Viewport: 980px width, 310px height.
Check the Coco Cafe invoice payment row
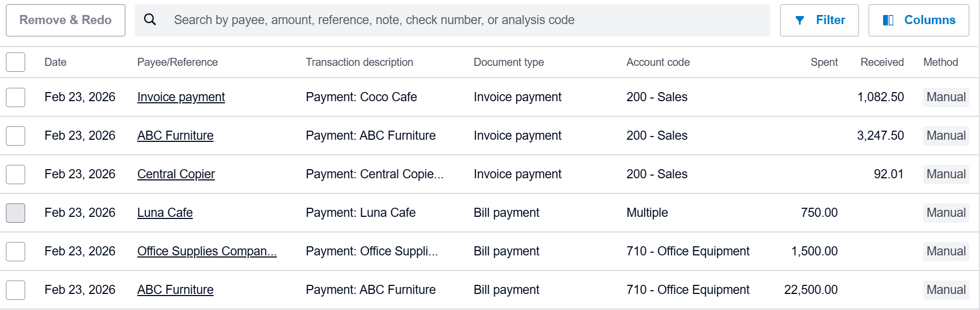pyautogui.click(x=16, y=97)
